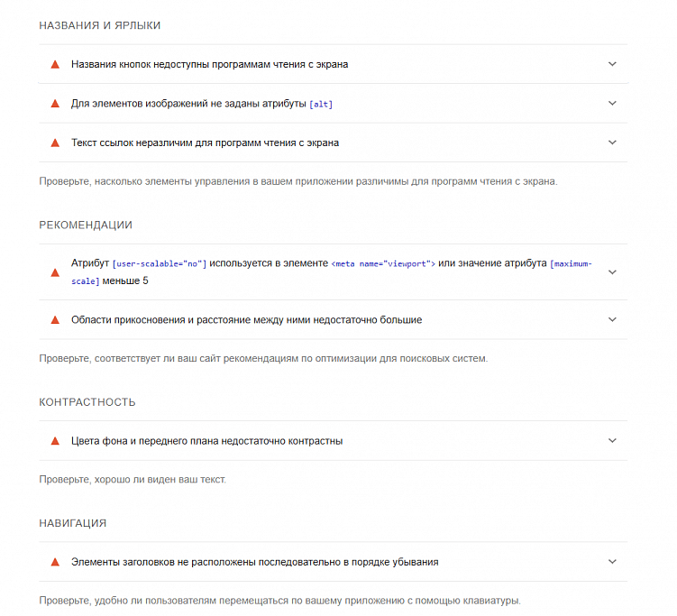Screen dimensions: 677x616
Task: Click the [alt] code snippet
Action: 321,105
